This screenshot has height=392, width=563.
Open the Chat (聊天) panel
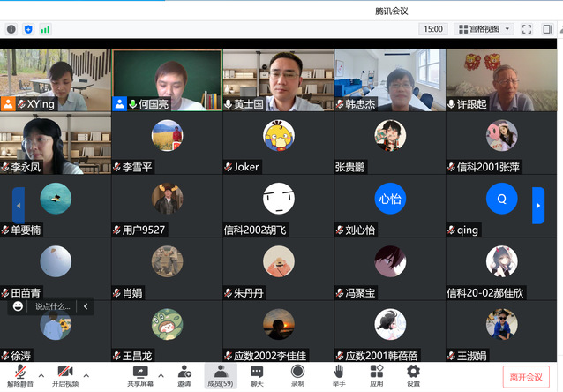pyautogui.click(x=257, y=375)
